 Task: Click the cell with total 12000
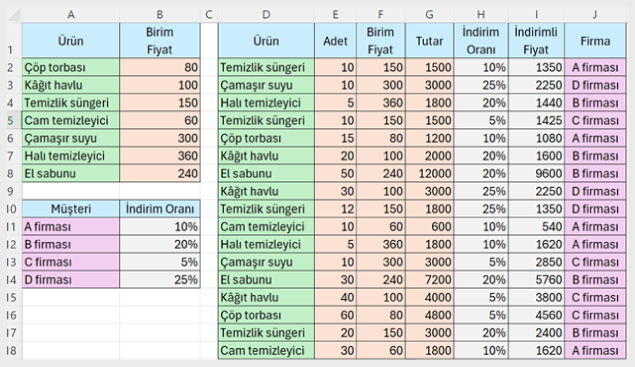coord(429,173)
